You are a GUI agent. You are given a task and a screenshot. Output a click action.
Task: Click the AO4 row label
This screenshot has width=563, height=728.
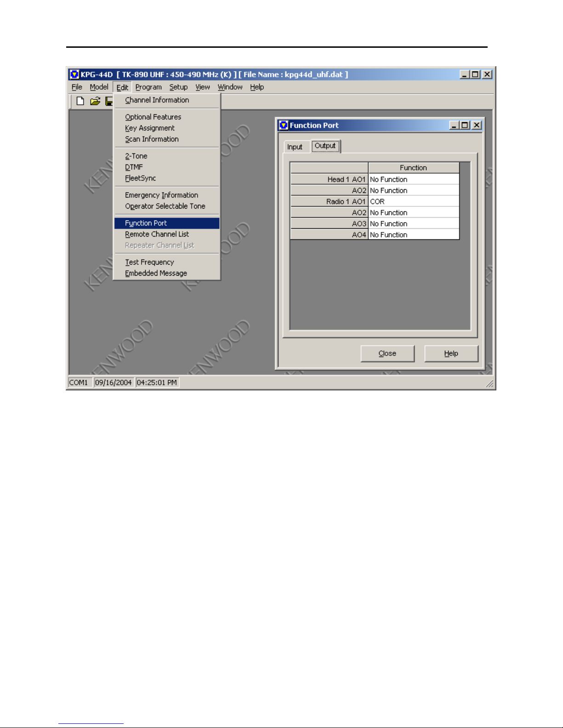329,235
